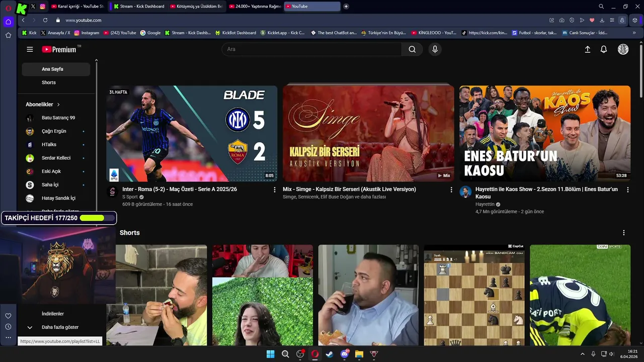The width and height of the screenshot is (644, 362).
Task: Open the upload/create video icon
Action: point(587,49)
